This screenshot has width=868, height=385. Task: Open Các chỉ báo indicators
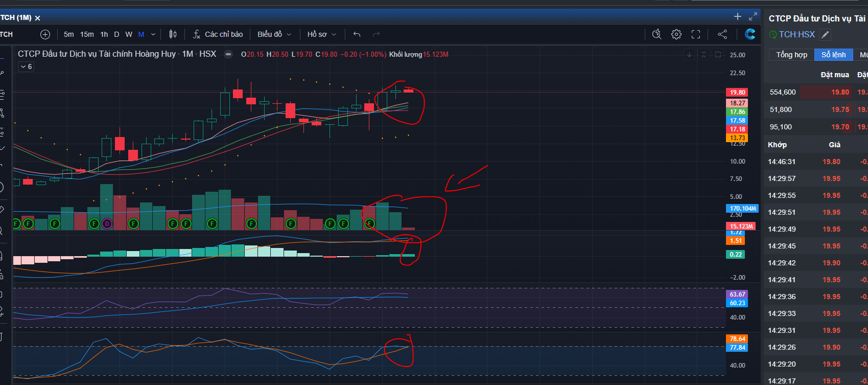click(x=218, y=34)
